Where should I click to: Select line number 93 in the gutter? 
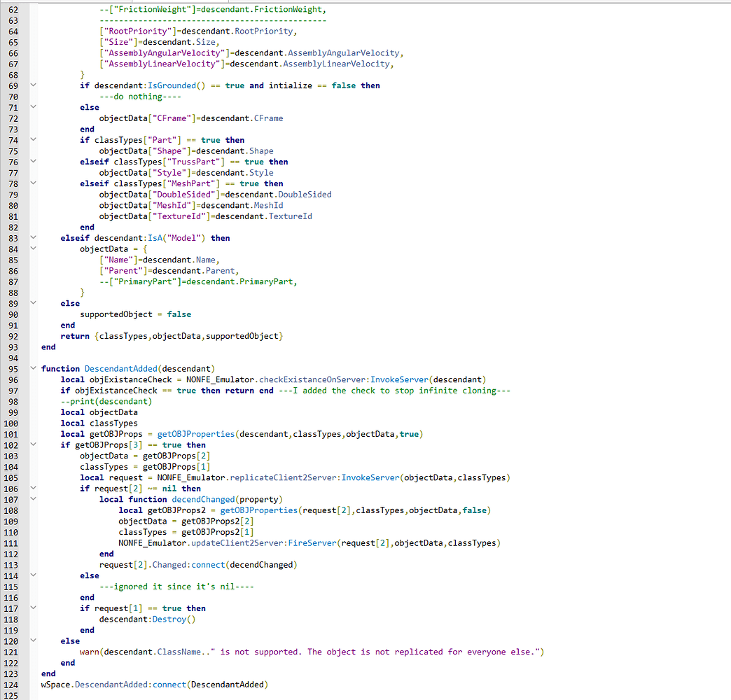coord(13,347)
